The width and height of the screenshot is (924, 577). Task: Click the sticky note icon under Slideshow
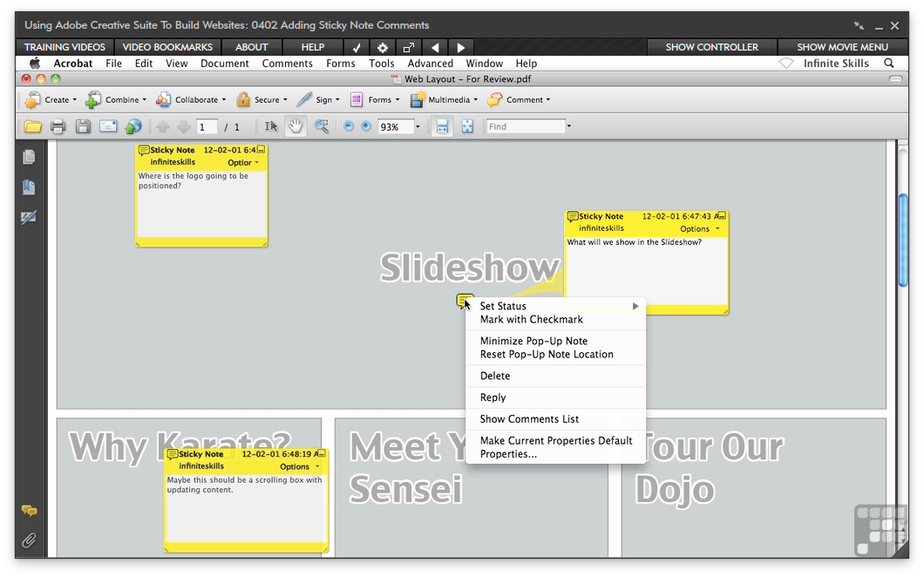[x=465, y=302]
